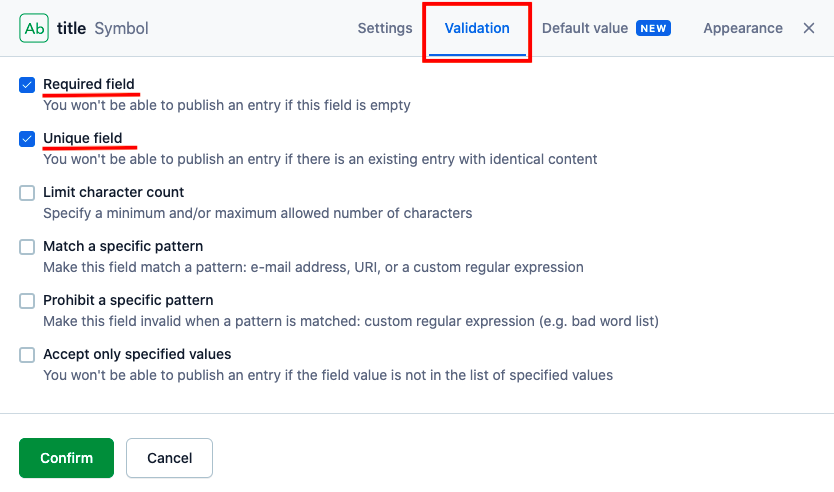Click the green Ab Symbol field icon

tap(34, 28)
